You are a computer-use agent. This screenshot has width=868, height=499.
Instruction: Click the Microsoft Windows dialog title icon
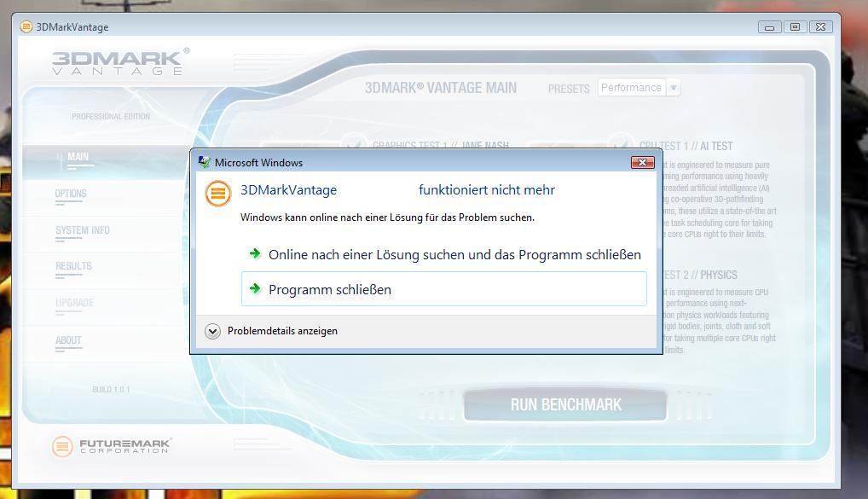[x=205, y=162]
